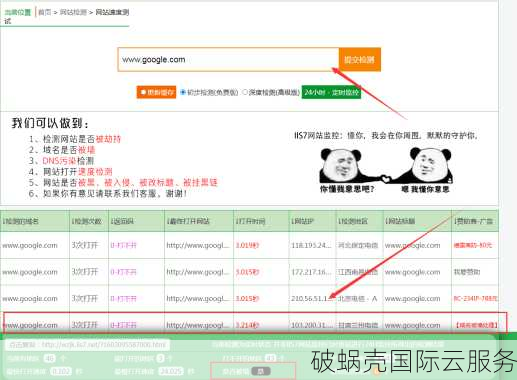Click the 河北廊坊电信 region cell

[x=358, y=245]
